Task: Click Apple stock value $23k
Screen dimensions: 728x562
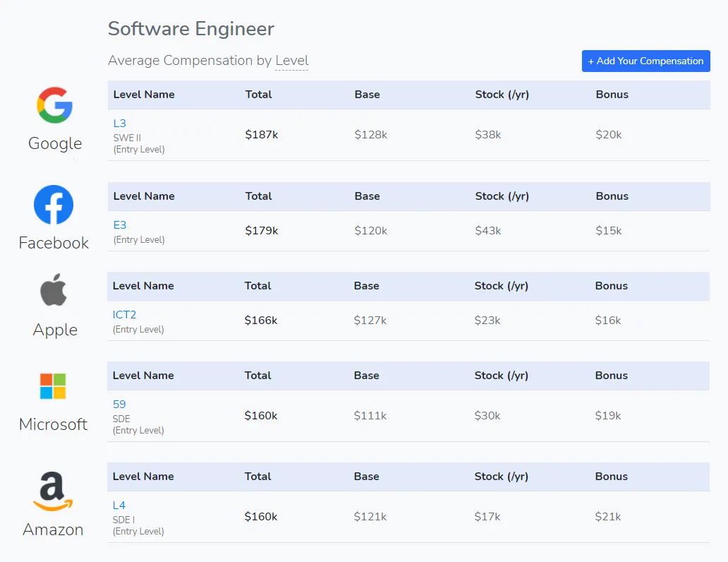Action: 487,321
